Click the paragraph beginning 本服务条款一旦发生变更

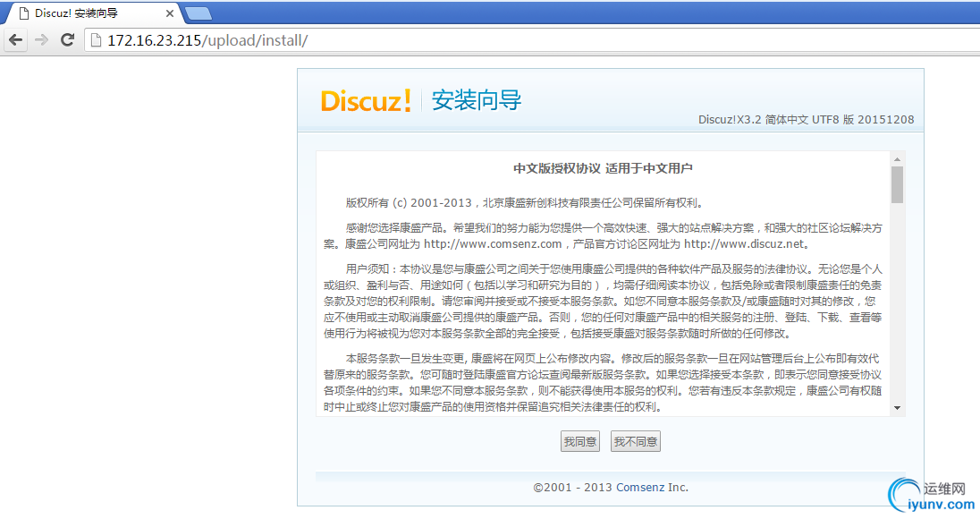(604, 382)
